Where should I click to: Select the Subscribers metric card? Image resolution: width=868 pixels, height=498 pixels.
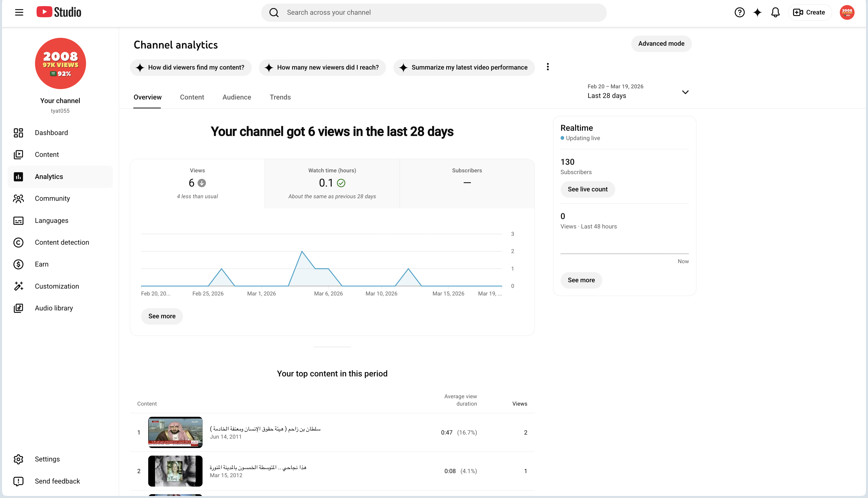point(467,184)
